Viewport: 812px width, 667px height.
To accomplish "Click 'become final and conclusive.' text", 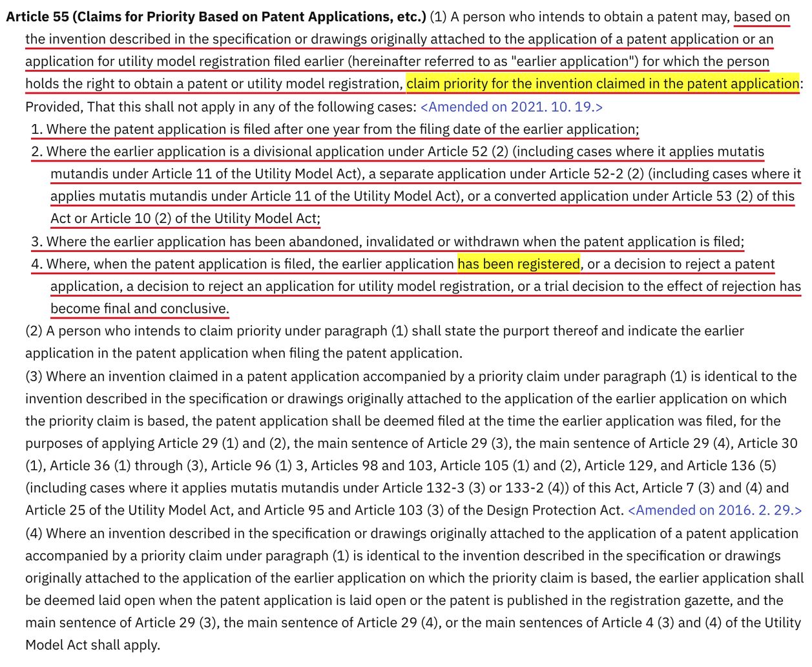I will [x=140, y=308].
